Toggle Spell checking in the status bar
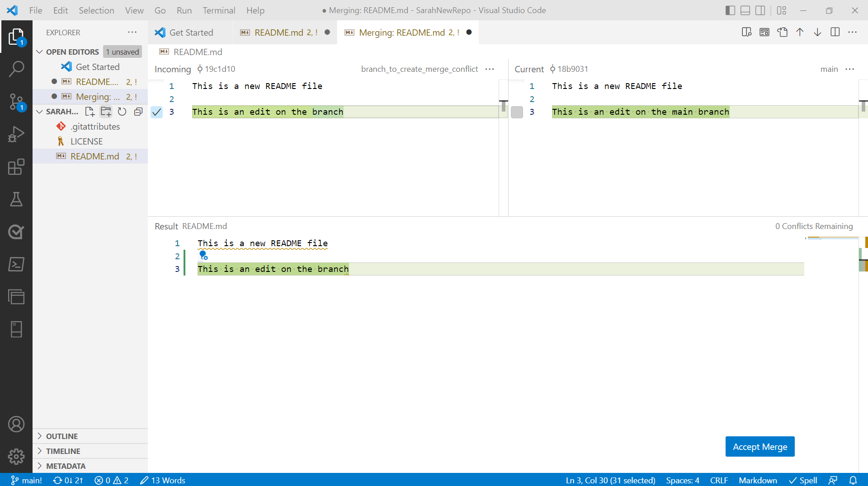 point(803,480)
